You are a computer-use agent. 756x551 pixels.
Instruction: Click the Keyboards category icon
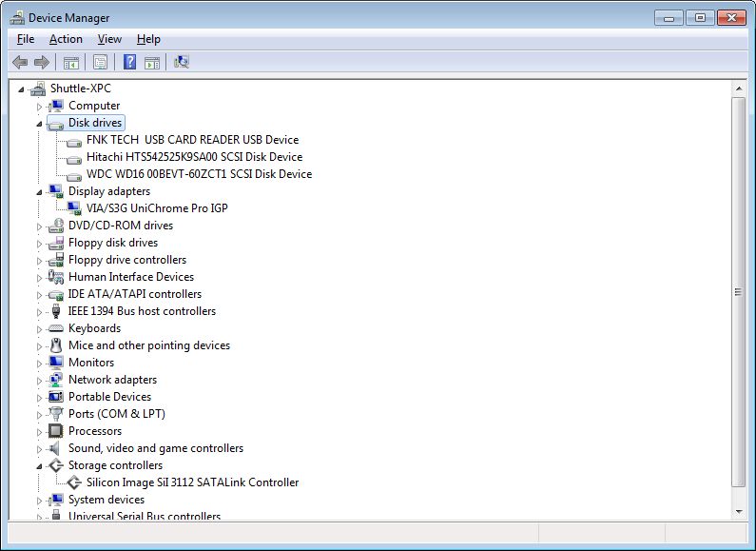pyautogui.click(x=56, y=328)
